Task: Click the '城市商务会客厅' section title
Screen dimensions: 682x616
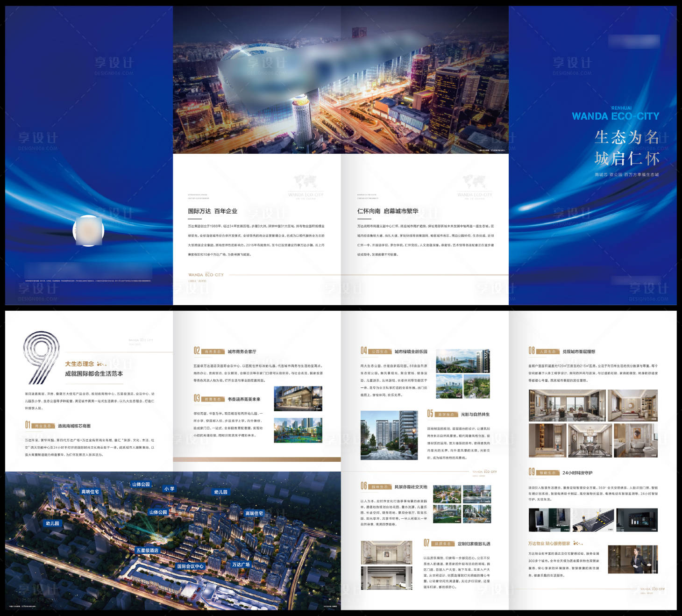Action: tap(242, 351)
